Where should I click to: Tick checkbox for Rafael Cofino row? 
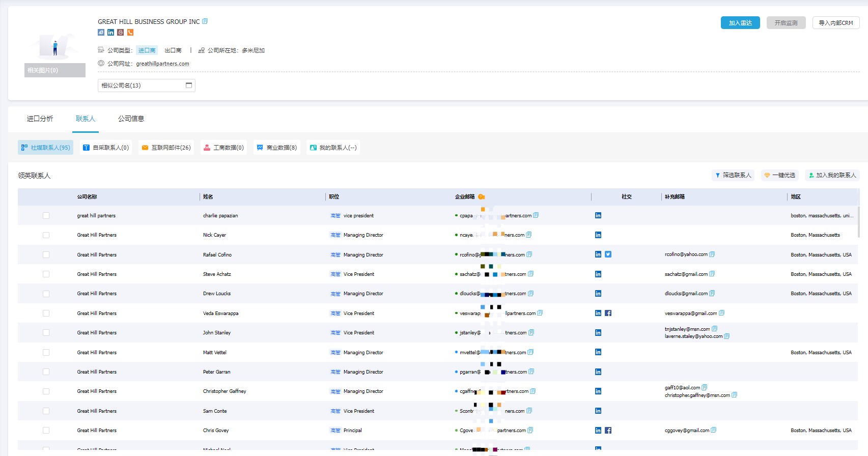46,254
